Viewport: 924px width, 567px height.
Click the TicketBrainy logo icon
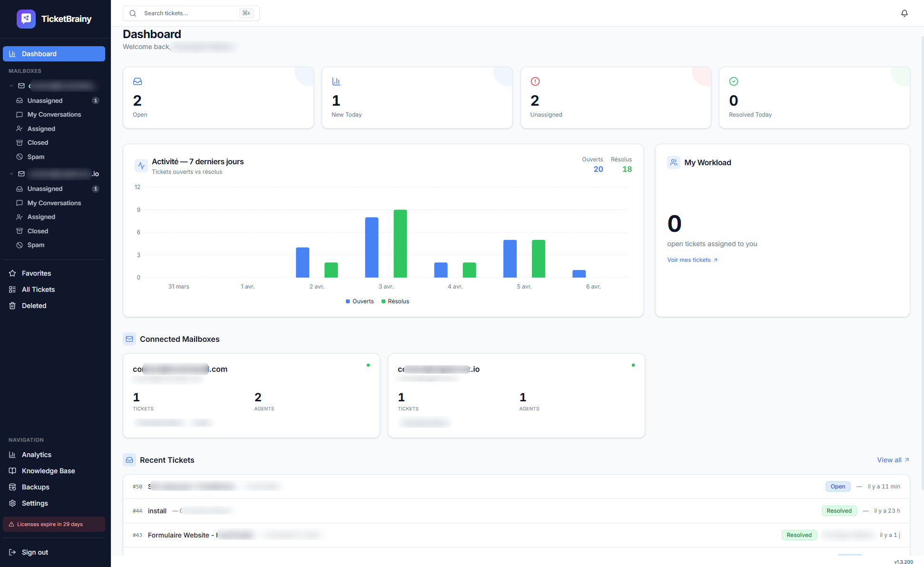tap(26, 19)
